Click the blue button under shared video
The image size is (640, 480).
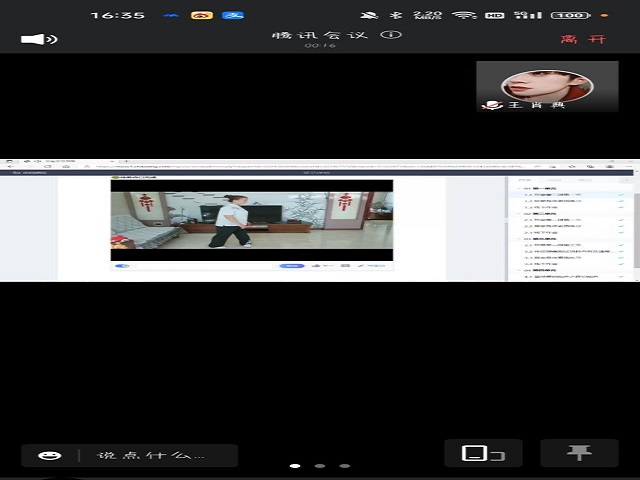point(291,266)
